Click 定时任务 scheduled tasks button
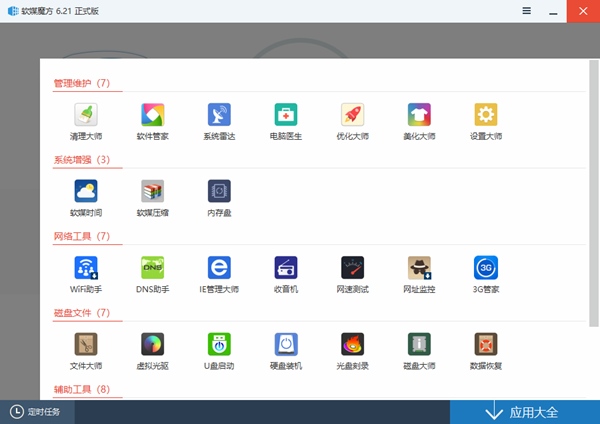600x424 pixels. [36, 412]
